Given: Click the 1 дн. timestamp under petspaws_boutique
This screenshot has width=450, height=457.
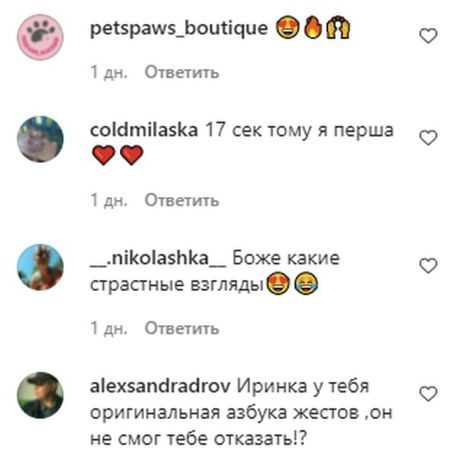Looking at the screenshot, I should [109, 72].
